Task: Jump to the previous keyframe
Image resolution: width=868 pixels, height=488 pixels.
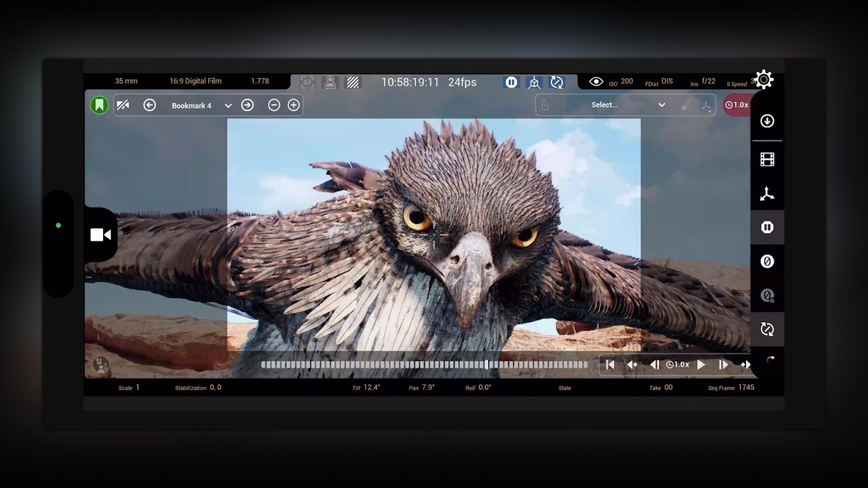Action: pos(632,365)
